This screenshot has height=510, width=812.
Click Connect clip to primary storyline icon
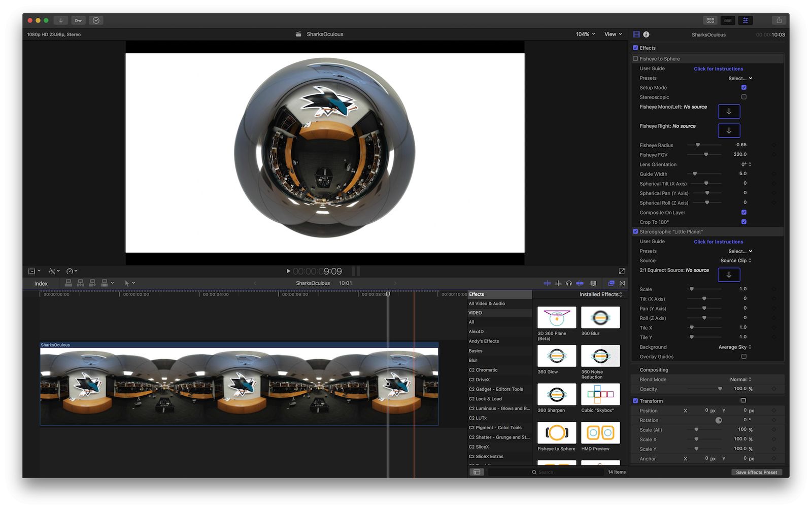pos(69,283)
